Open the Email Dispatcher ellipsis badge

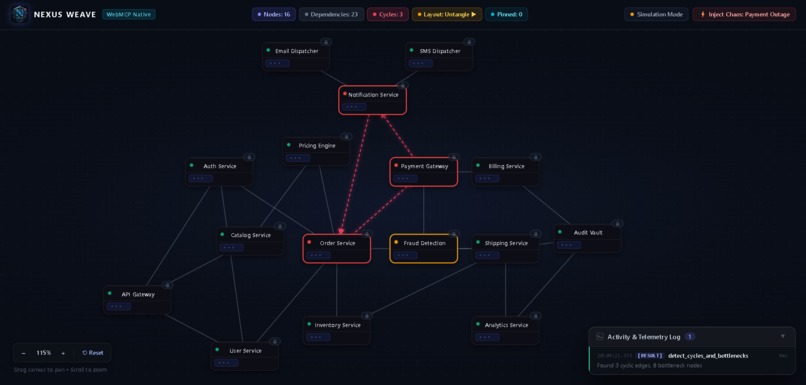coord(277,64)
